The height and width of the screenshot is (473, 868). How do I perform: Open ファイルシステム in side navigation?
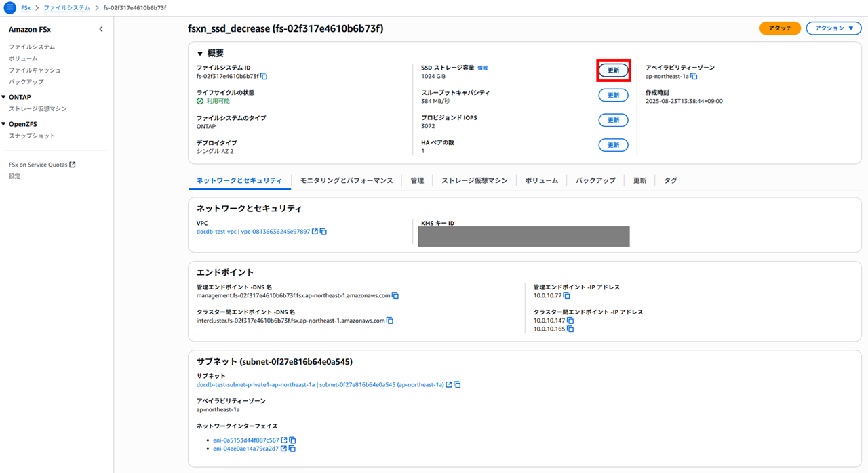32,47
